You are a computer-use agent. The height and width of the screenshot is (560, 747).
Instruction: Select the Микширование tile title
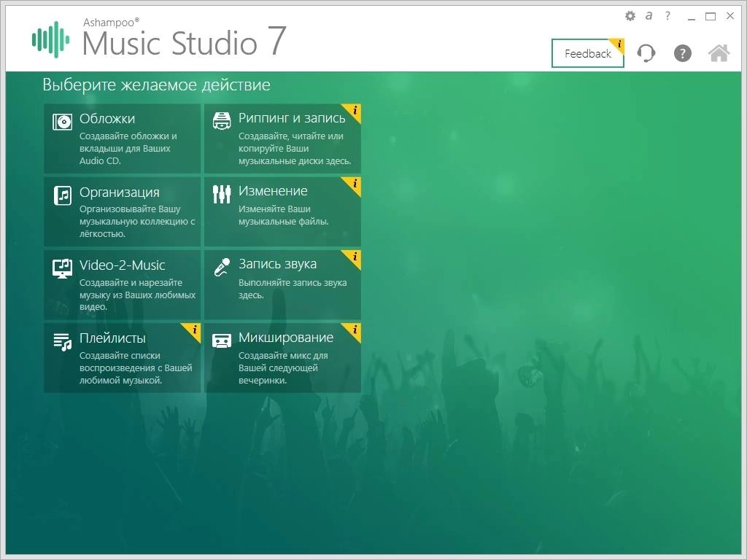[286, 338]
